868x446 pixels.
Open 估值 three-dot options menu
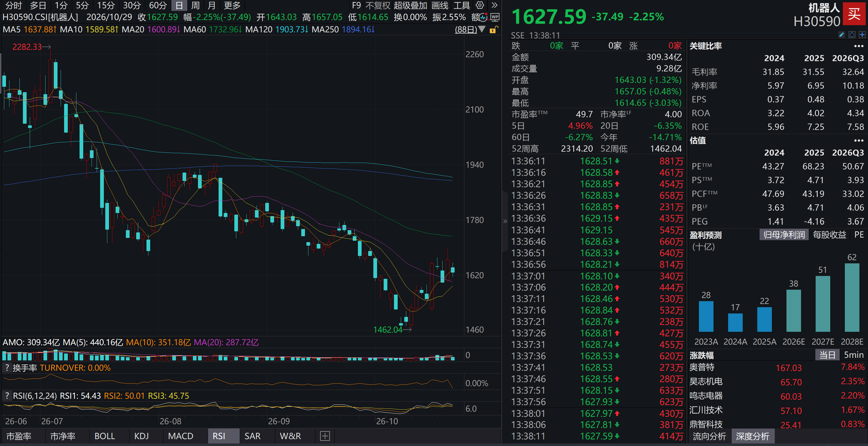[x=859, y=140]
